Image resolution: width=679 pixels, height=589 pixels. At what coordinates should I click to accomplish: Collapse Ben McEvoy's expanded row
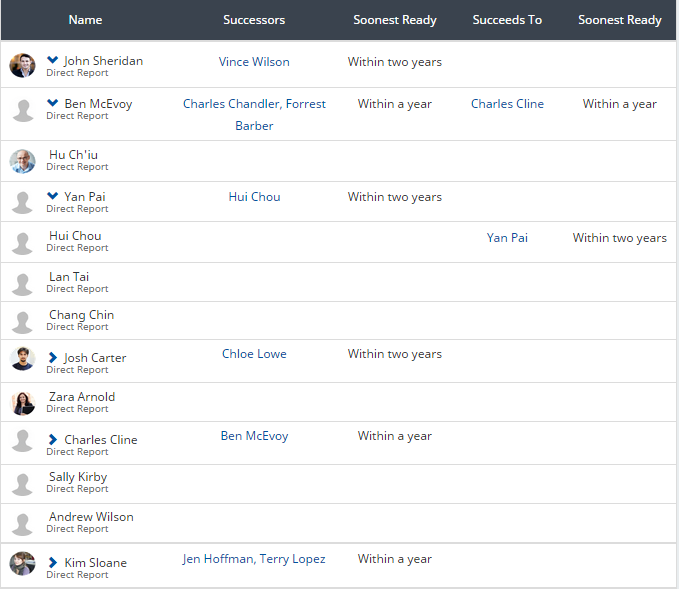(x=53, y=104)
